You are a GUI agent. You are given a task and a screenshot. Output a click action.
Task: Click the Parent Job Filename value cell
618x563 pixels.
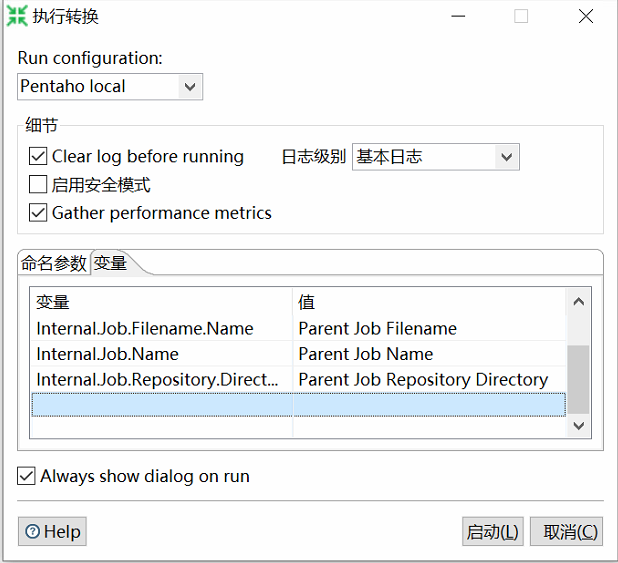tap(430, 328)
